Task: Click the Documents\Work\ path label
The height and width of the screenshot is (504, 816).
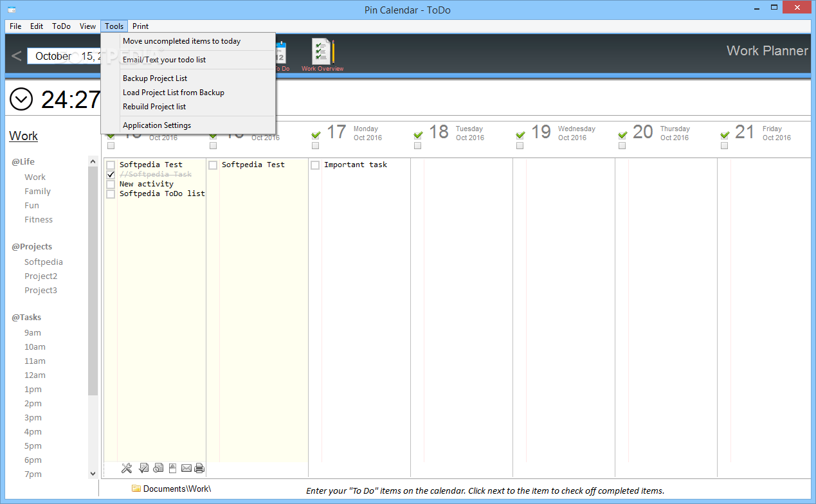Action: click(x=177, y=489)
